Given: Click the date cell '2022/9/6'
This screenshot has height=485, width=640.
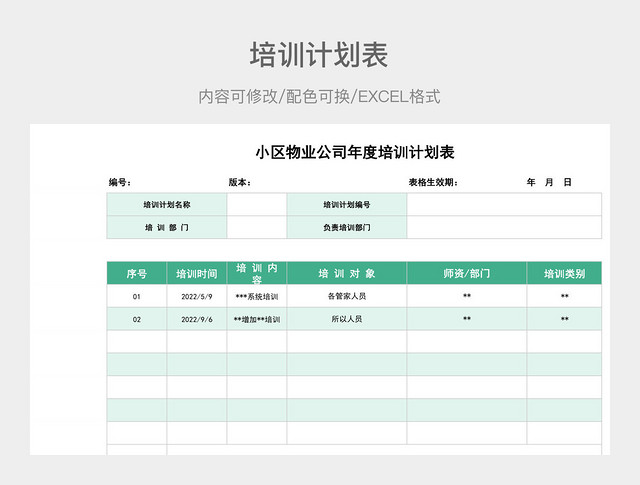Looking at the screenshot, I should click(197, 319).
